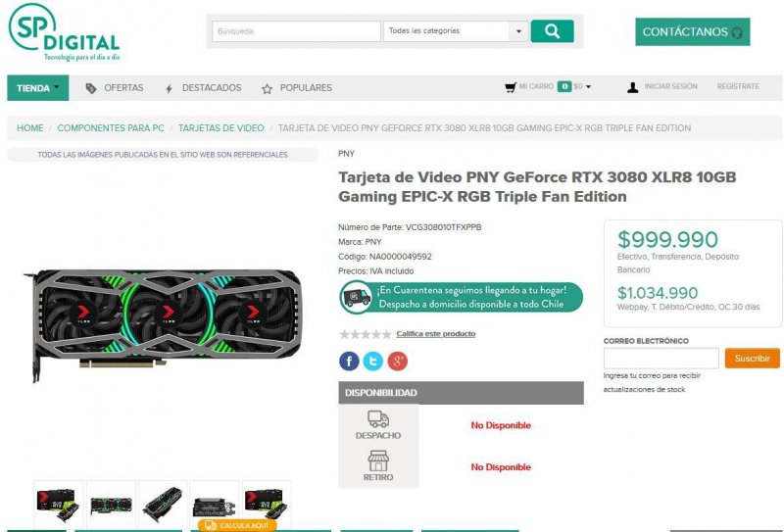Expand the TIENDA store menu

[38, 88]
